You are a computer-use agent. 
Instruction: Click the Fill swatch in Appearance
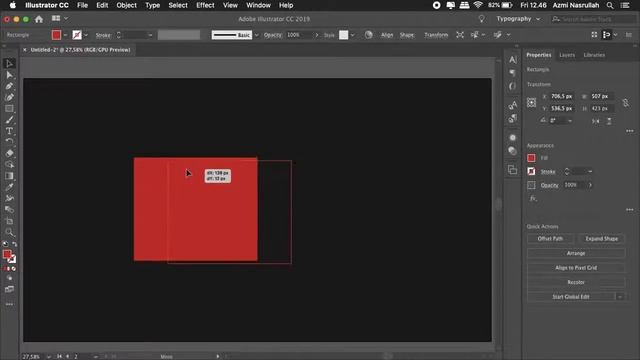point(531,158)
